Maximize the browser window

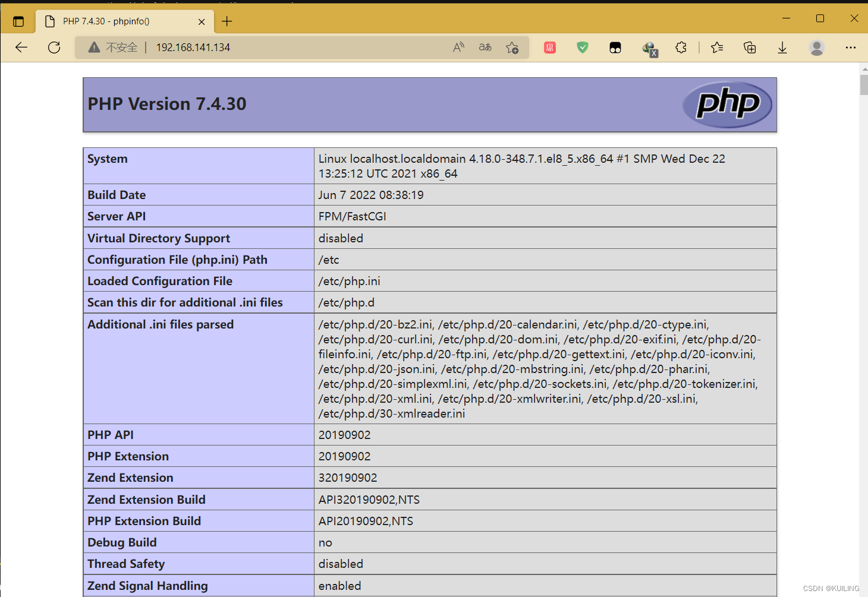point(820,18)
